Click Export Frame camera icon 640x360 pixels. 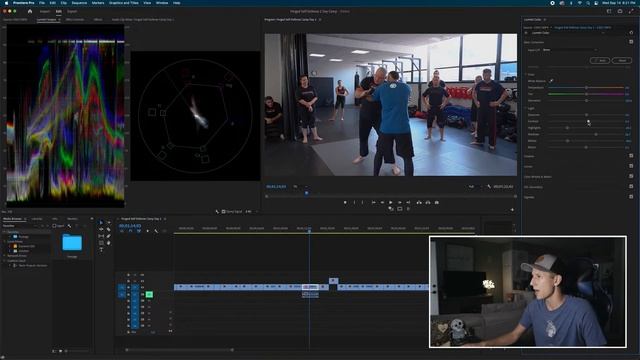click(x=437, y=202)
